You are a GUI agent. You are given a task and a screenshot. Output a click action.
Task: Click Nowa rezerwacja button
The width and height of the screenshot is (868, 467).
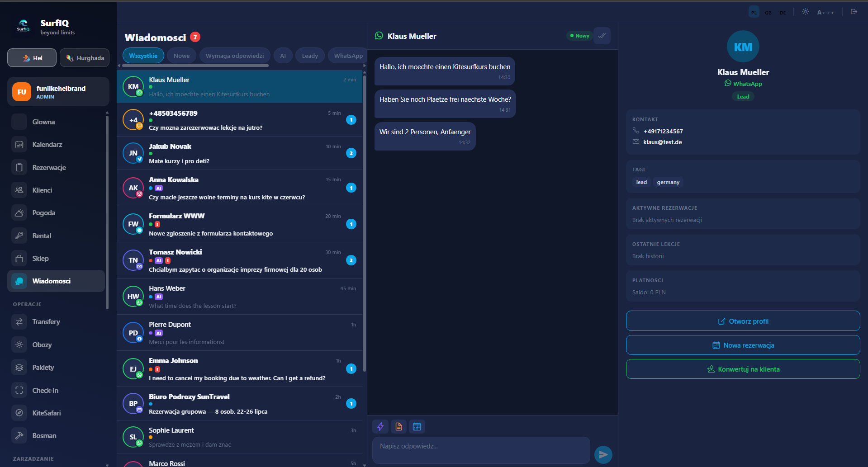pyautogui.click(x=743, y=345)
